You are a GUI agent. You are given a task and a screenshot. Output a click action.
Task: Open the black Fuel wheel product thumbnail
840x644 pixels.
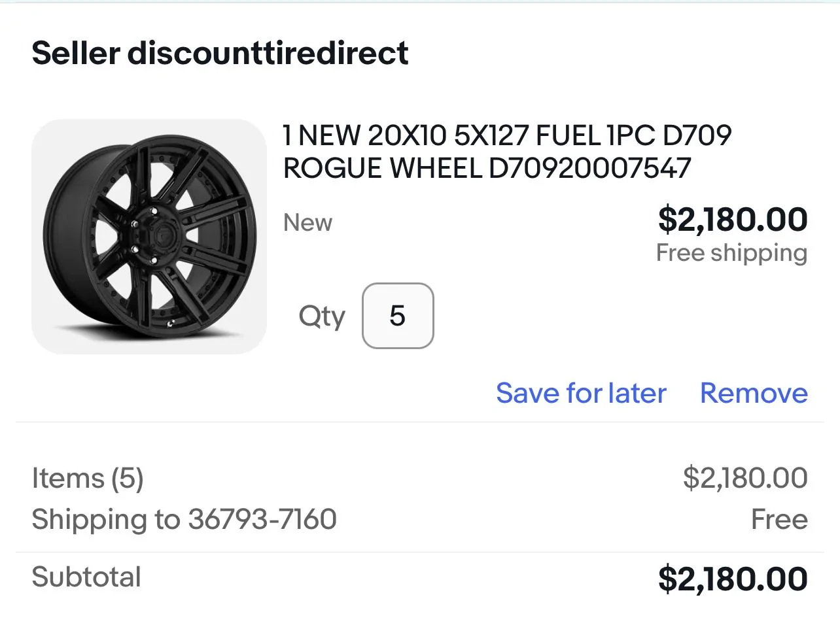(x=149, y=237)
